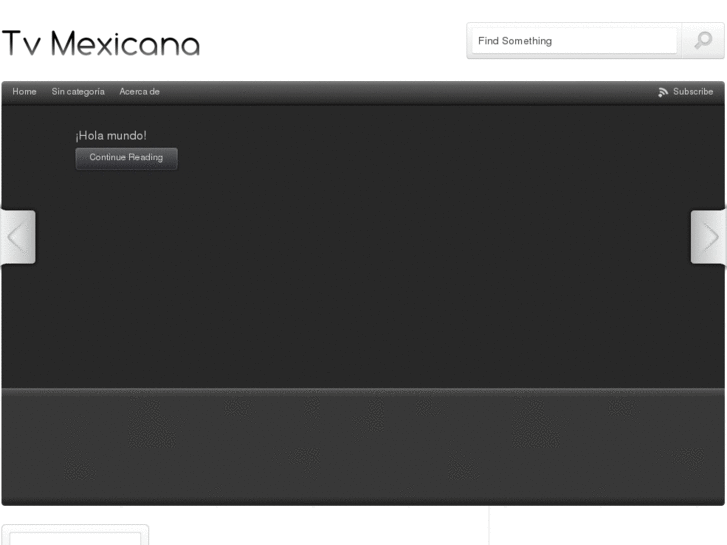Open the Home menu item

24,91
